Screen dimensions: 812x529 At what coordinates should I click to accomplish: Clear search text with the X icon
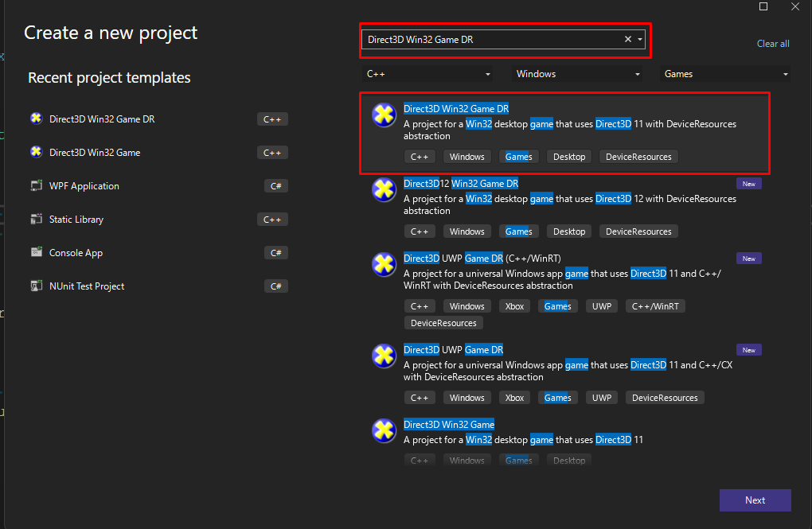[x=627, y=40]
